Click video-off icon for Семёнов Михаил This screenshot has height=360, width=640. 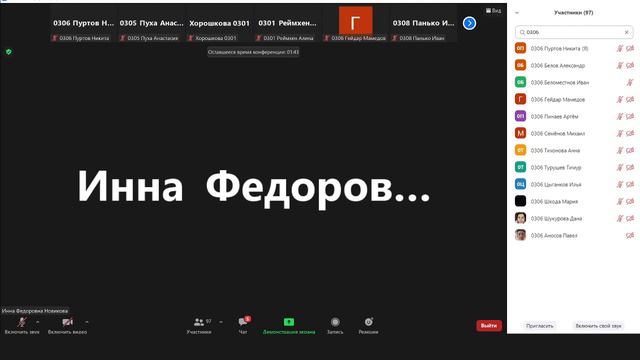(630, 133)
